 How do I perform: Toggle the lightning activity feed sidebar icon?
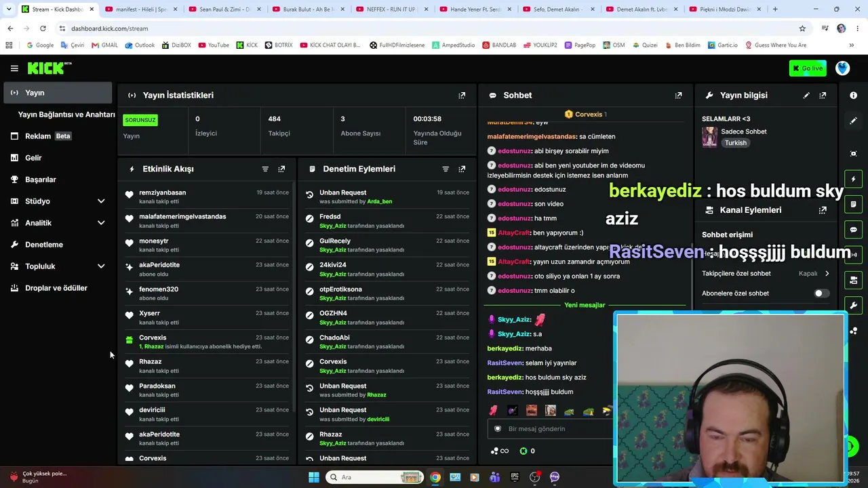coord(853,179)
